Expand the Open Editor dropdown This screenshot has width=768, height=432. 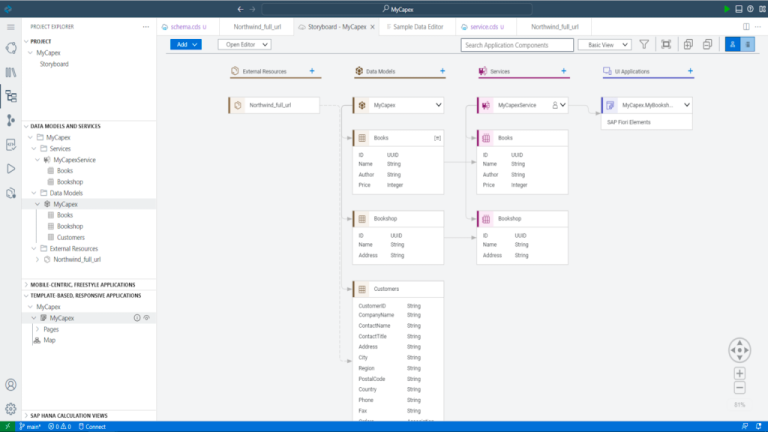pos(244,45)
